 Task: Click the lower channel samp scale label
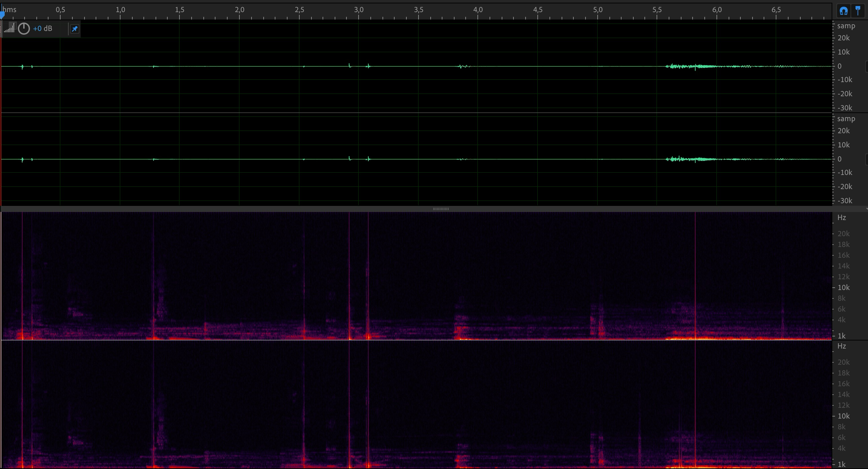point(846,119)
